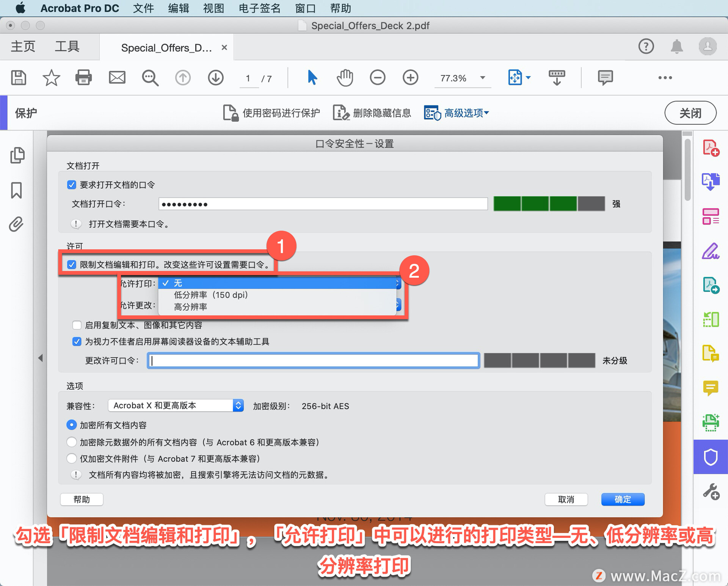
Task: Click the scrolling mode keyboard icon
Action: pyautogui.click(x=557, y=78)
